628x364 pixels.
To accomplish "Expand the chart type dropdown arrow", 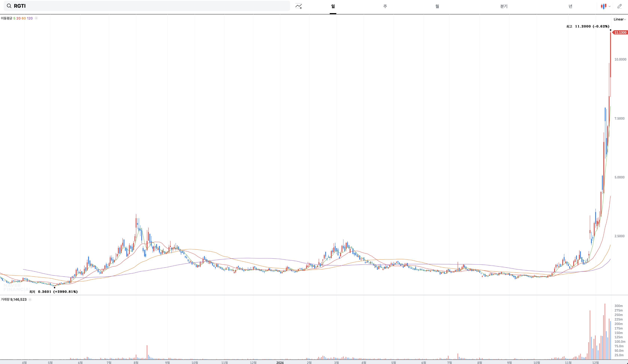I will pyautogui.click(x=610, y=7).
